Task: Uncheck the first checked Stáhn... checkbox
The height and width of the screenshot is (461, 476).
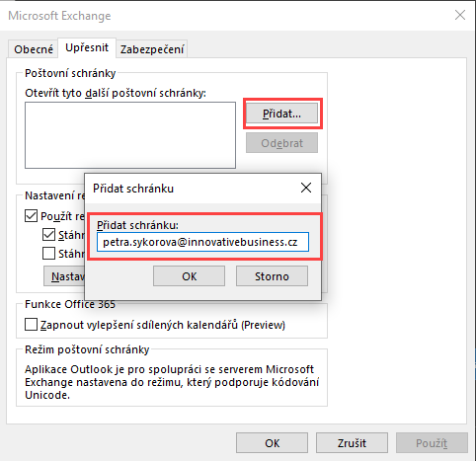Action: click(48, 235)
